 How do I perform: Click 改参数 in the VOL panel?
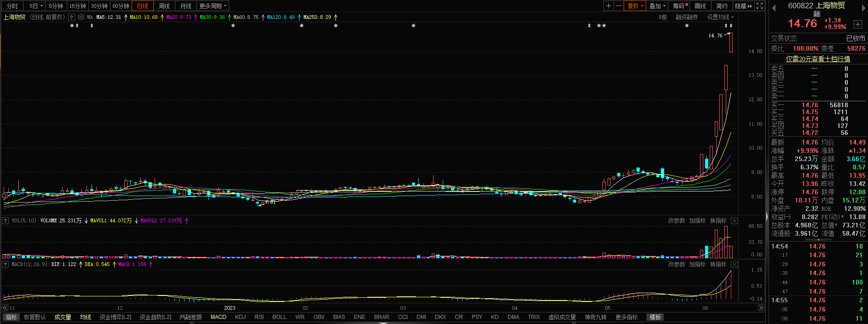tap(676, 220)
